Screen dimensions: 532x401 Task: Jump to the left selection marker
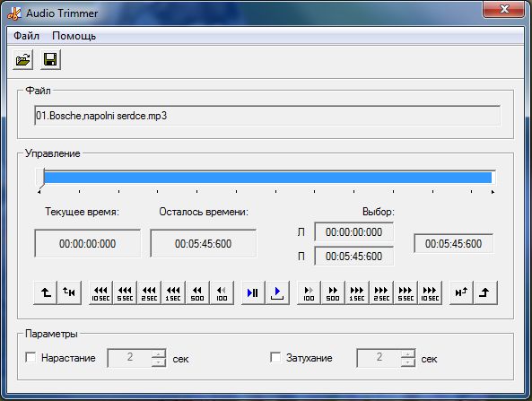coord(69,292)
